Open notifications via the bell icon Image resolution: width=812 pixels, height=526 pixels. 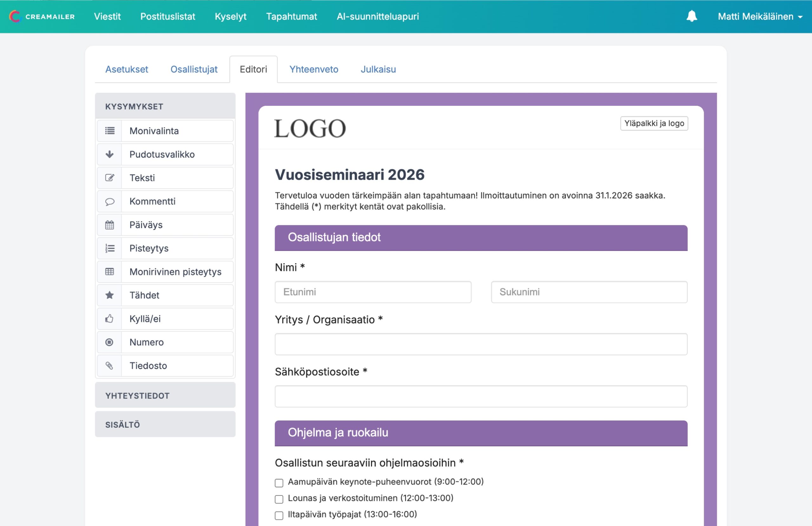point(691,16)
